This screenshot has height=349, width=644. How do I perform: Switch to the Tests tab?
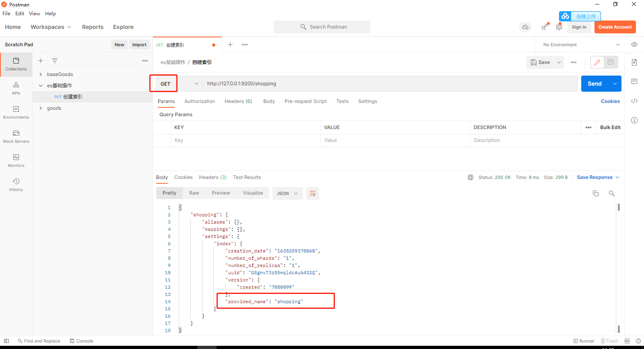tap(343, 101)
